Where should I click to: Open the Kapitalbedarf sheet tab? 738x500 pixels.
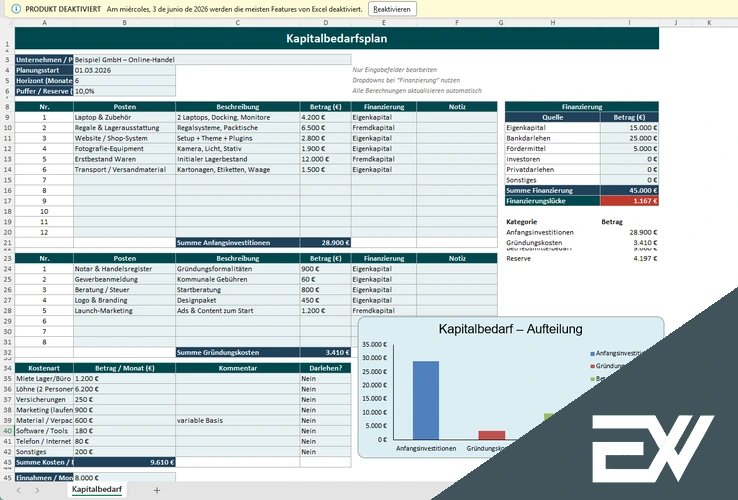[x=96, y=490]
